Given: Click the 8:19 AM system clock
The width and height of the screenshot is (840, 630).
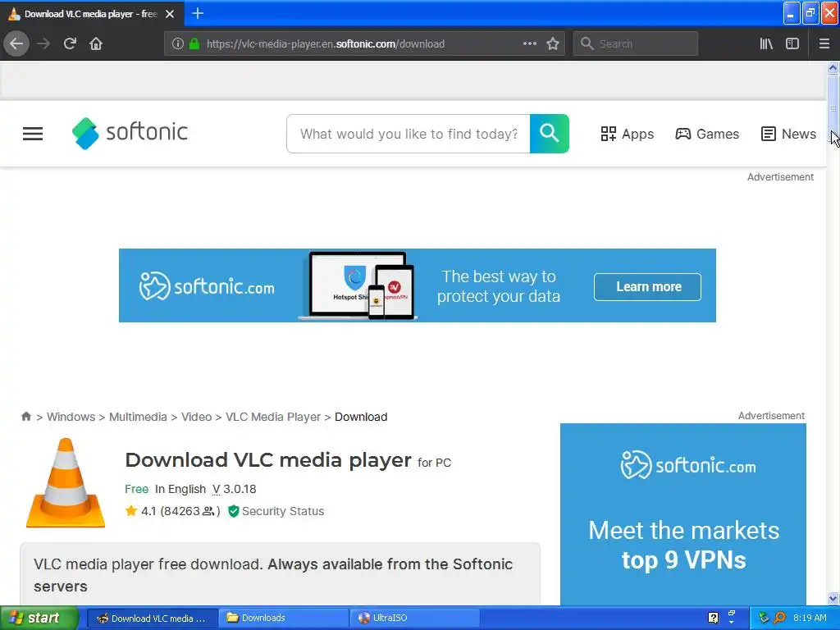Looking at the screenshot, I should coord(810,618).
